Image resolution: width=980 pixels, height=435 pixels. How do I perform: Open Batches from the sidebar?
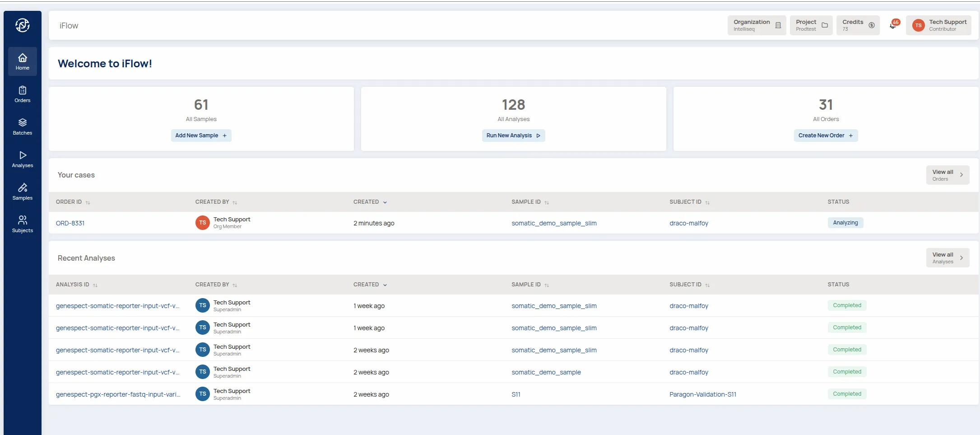click(x=23, y=126)
